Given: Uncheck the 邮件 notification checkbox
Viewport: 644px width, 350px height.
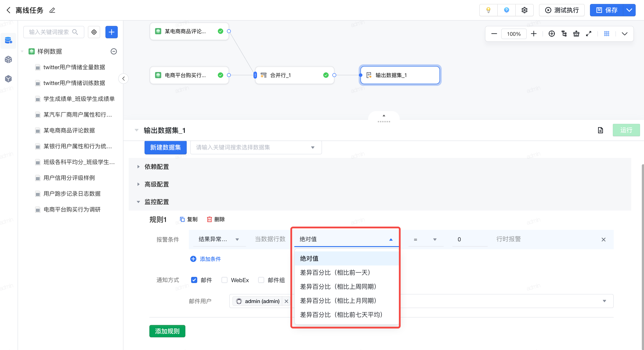Looking at the screenshot, I should pos(194,280).
